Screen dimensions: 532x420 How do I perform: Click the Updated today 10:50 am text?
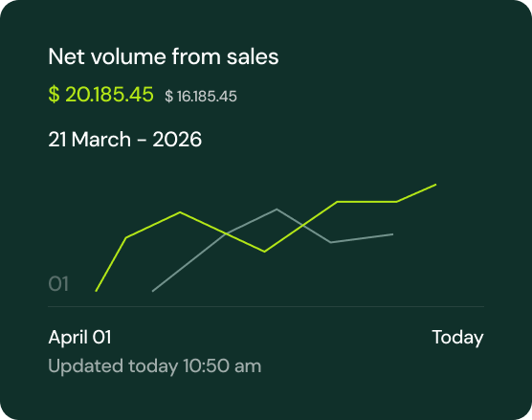155,366
